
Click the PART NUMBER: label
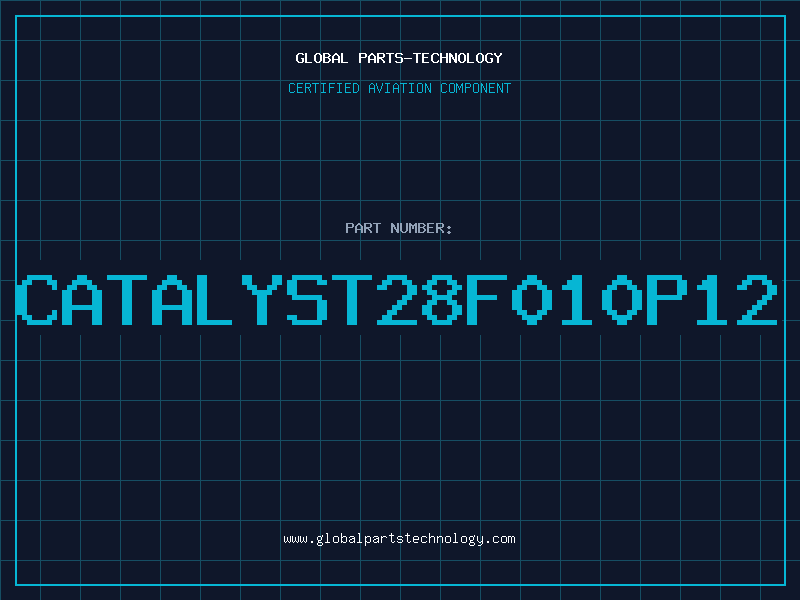[x=399, y=228]
